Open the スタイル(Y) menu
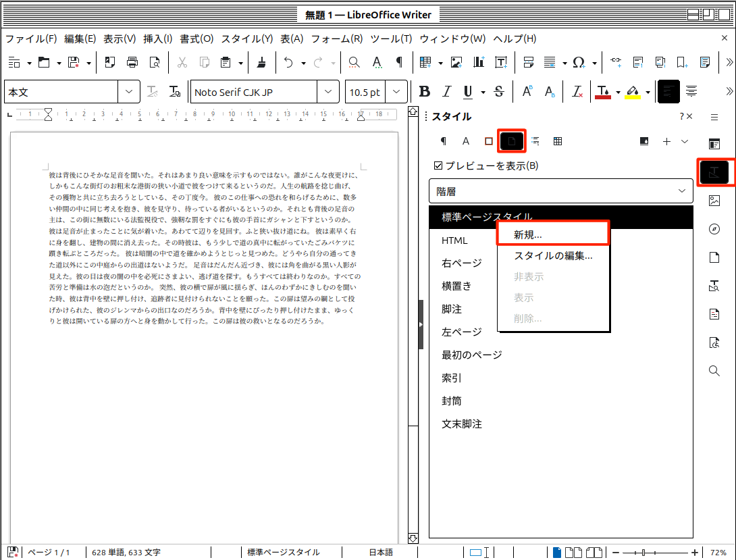This screenshot has width=736, height=560. point(247,39)
